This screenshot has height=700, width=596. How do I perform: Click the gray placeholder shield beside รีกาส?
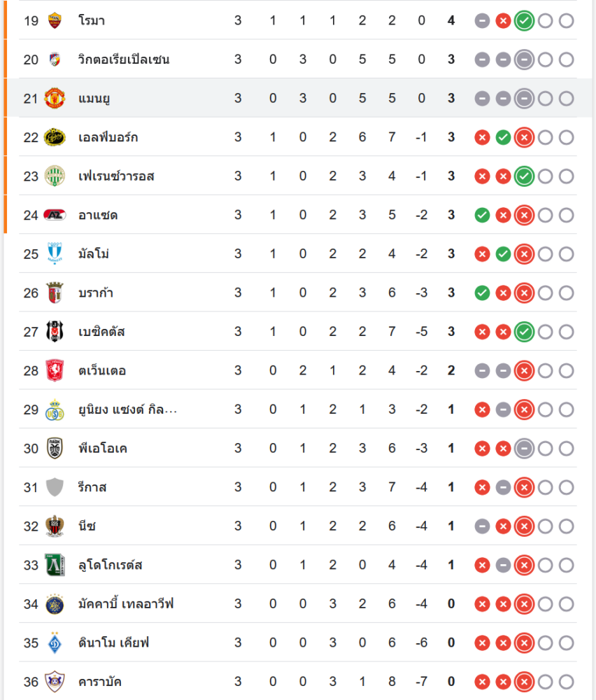tap(55, 487)
